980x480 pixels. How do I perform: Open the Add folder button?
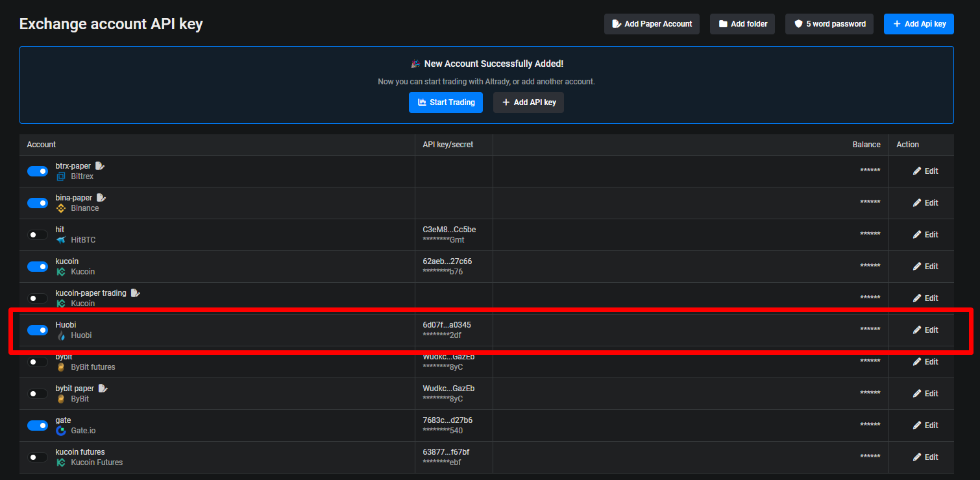742,24
